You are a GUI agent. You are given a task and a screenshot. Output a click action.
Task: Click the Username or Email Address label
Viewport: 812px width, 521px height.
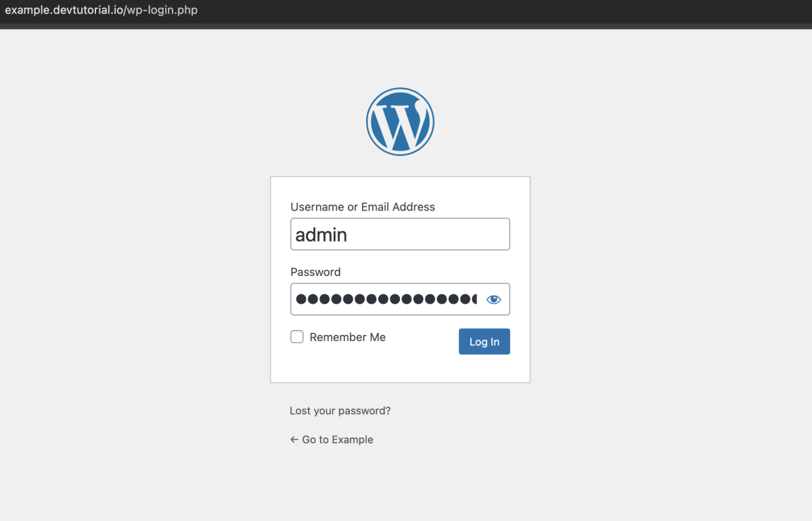[x=363, y=207]
